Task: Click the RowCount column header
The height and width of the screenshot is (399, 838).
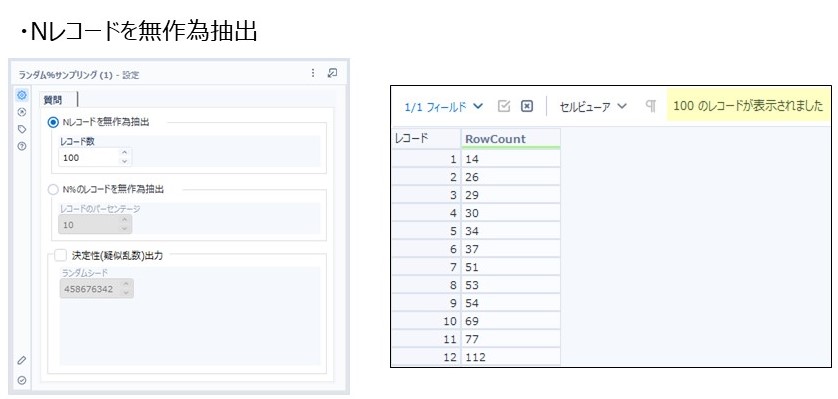Action: tap(510, 139)
